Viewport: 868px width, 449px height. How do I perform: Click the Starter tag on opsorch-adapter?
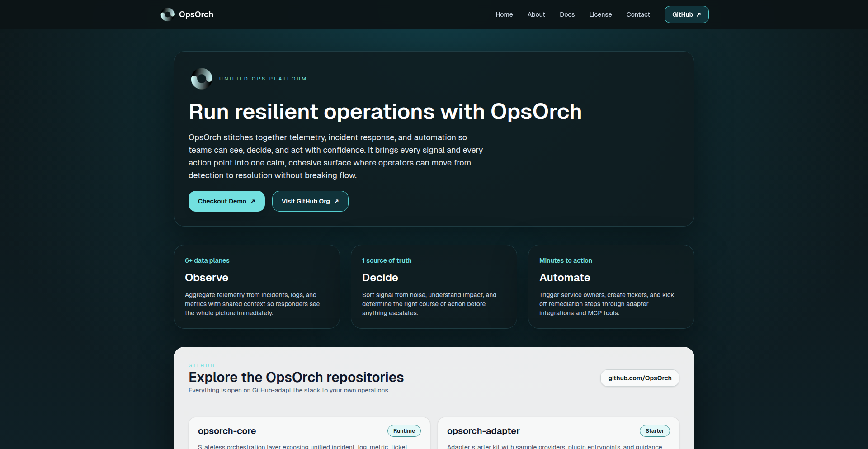tap(655, 431)
